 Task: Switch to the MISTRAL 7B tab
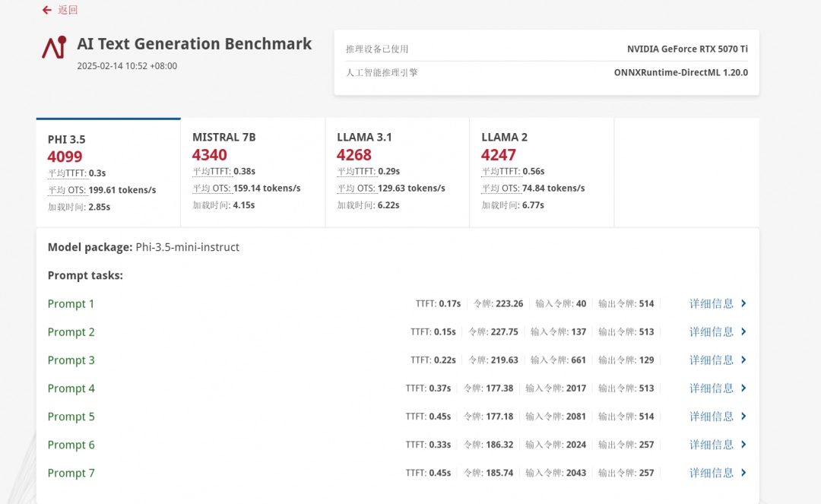coord(253,173)
